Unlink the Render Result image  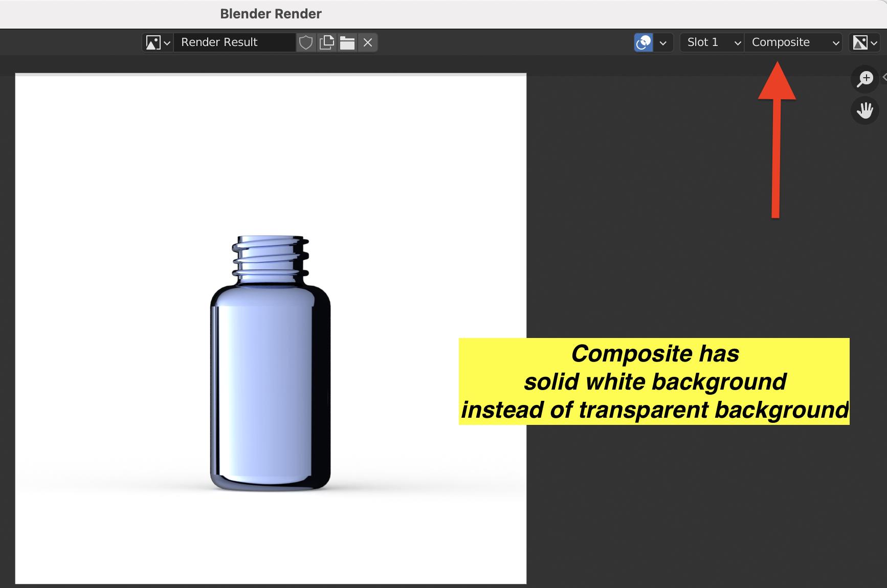tap(367, 42)
